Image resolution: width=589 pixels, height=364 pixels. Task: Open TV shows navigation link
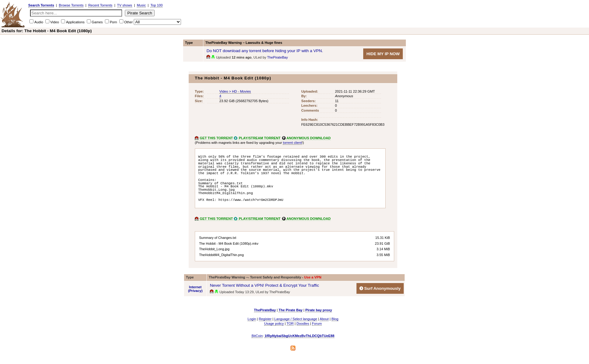(125, 6)
